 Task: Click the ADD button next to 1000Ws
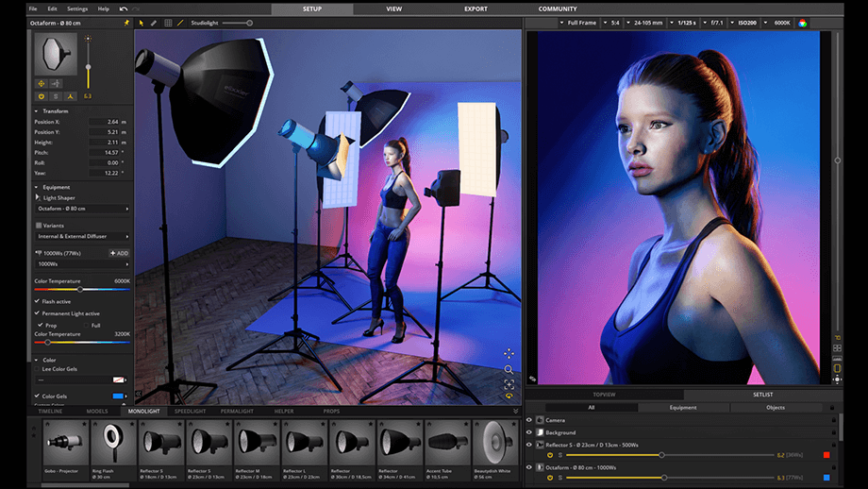(x=119, y=253)
